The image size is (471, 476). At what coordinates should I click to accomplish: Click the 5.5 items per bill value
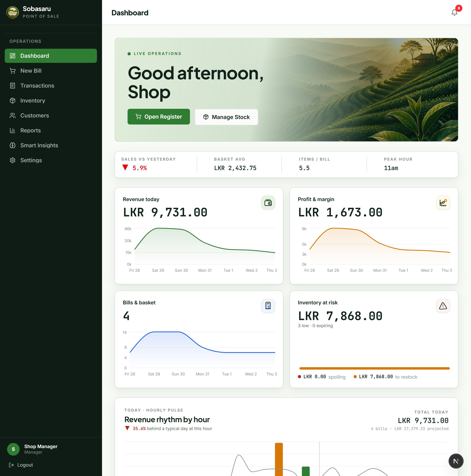tap(304, 168)
